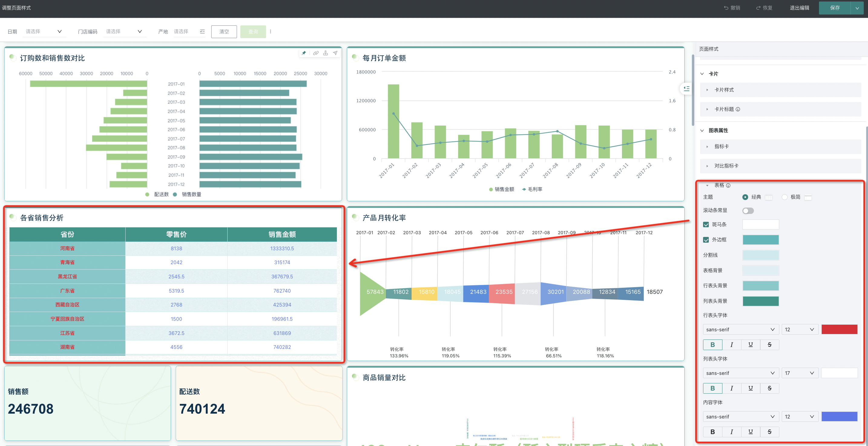Viewport: 868px width, 446px height.
Task: Open the 日期 filter dropdown
Action: point(44,31)
